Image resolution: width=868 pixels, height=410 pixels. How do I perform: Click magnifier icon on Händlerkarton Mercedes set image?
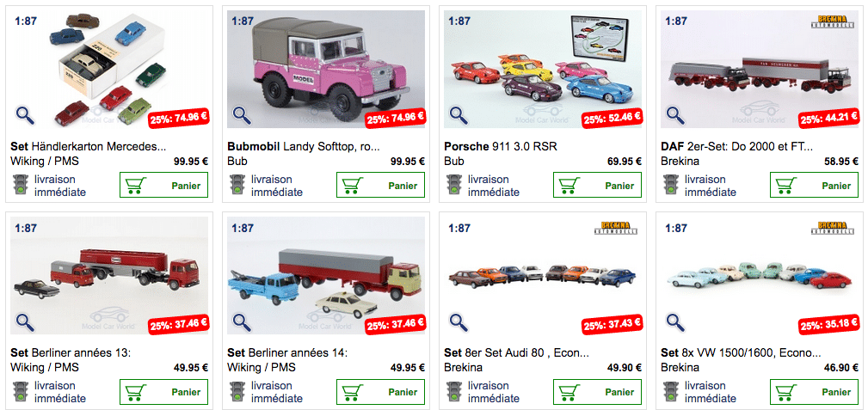(x=25, y=115)
